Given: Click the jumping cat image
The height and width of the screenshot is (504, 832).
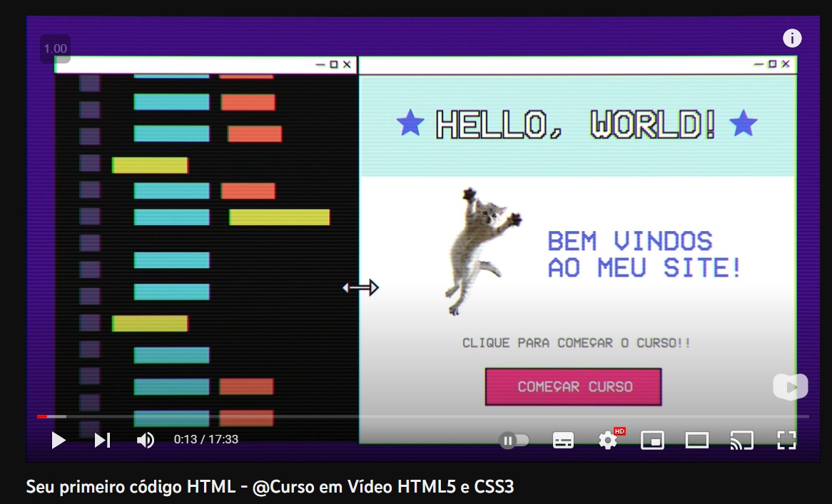Looking at the screenshot, I should point(482,251).
